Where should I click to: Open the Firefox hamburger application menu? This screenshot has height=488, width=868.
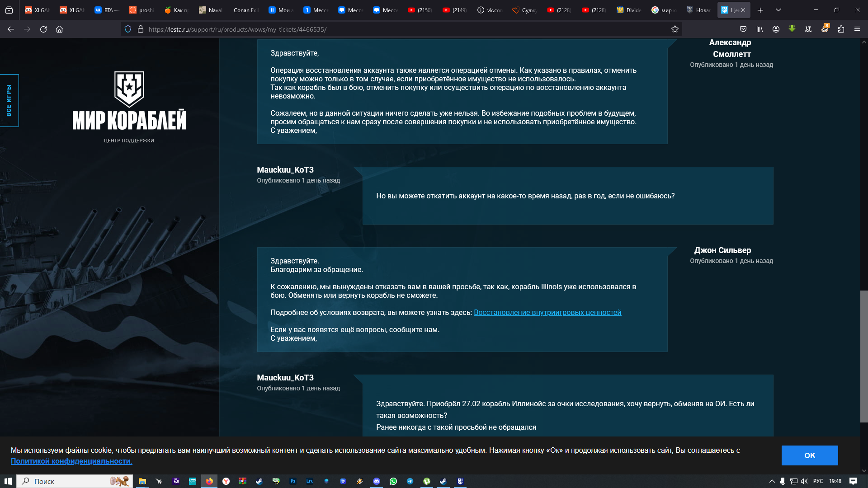(x=857, y=29)
